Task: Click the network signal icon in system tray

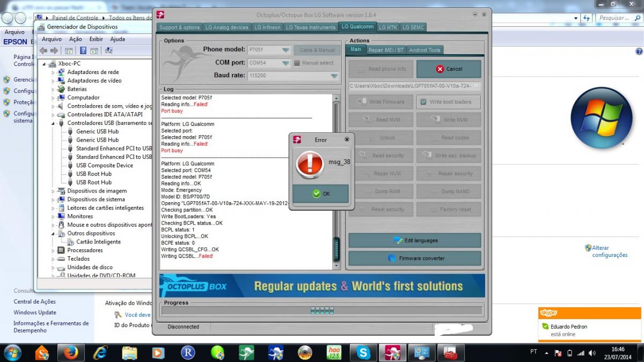Action: coord(582,353)
